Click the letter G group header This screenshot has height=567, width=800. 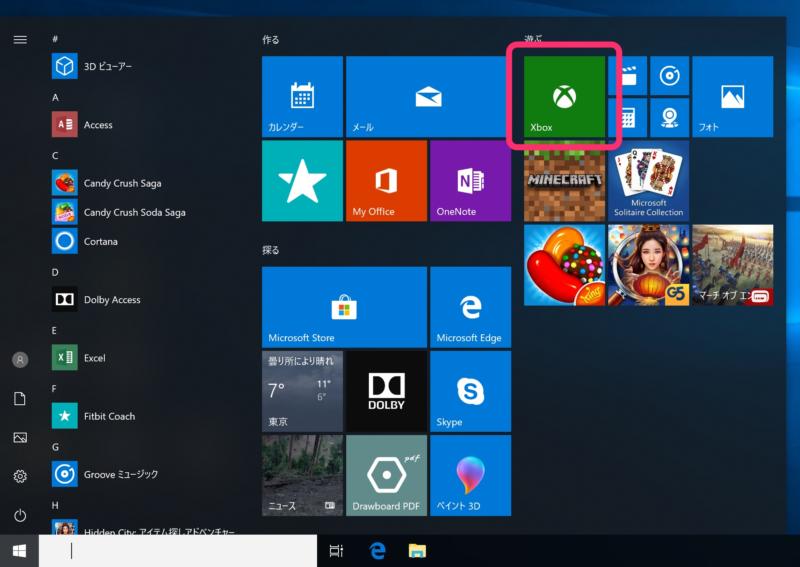click(55, 447)
